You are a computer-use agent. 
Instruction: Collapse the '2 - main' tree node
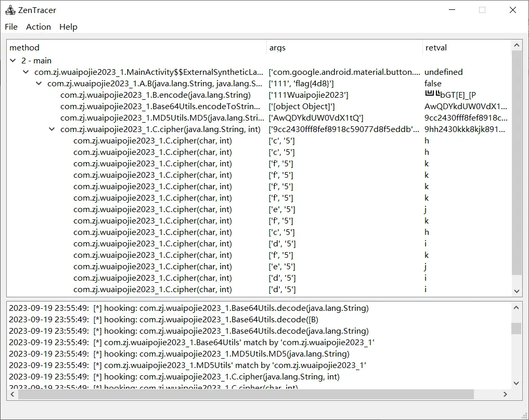[13, 61]
